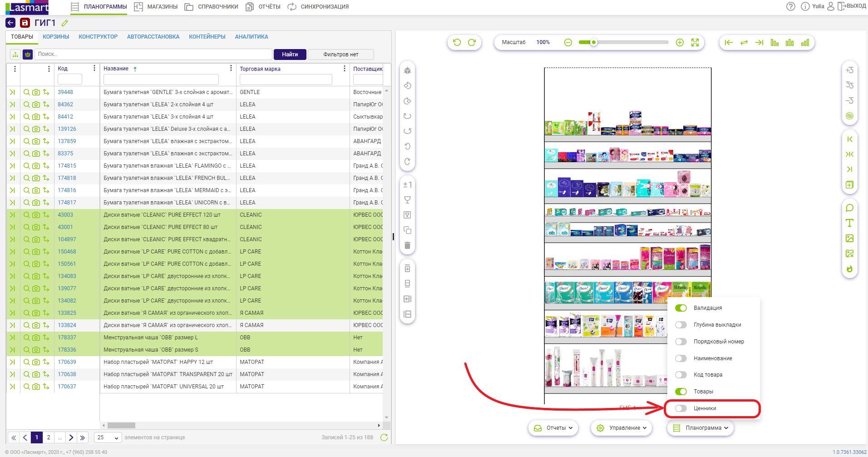Open the help question mark icon
Viewport: 868px width, 457px height.
[791, 6]
